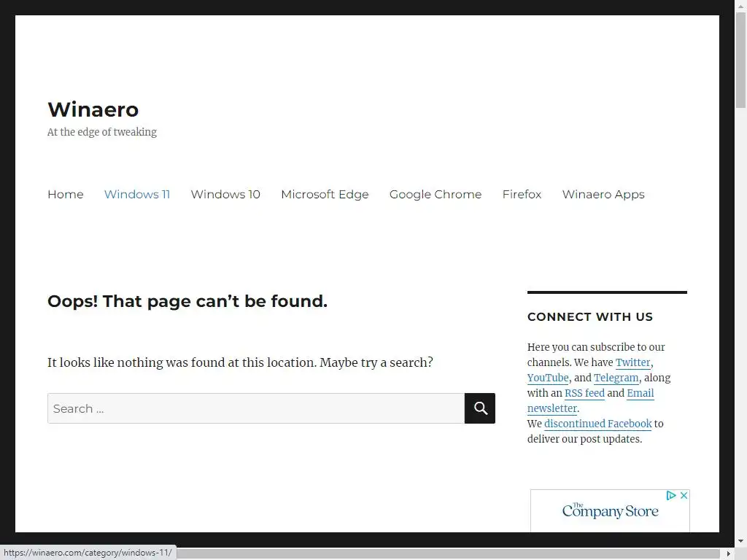Click the Company Store ad banner
The image size is (747, 560).
click(x=610, y=511)
